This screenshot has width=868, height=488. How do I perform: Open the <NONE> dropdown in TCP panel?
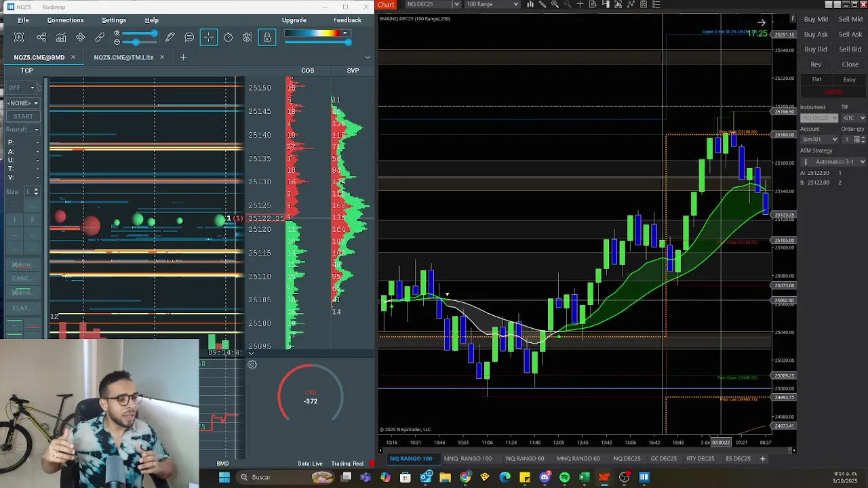point(22,103)
